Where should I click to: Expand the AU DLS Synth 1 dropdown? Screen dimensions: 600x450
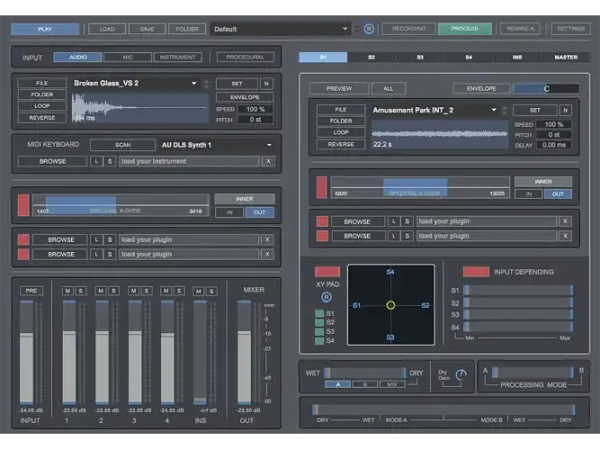(269, 145)
